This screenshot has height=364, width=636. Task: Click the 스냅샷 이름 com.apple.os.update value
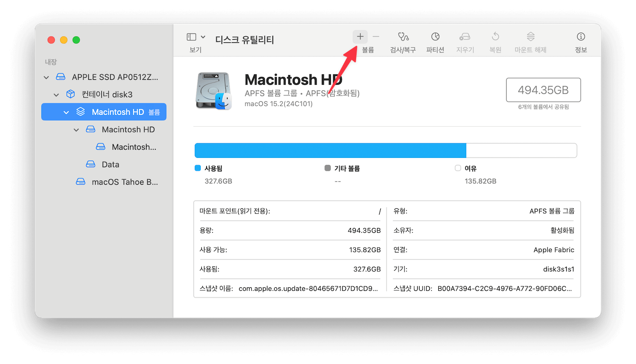(308, 289)
